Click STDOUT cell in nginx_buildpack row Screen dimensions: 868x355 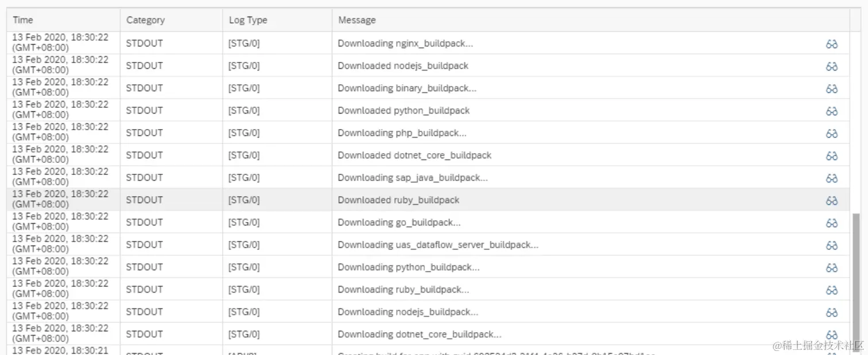click(172, 43)
